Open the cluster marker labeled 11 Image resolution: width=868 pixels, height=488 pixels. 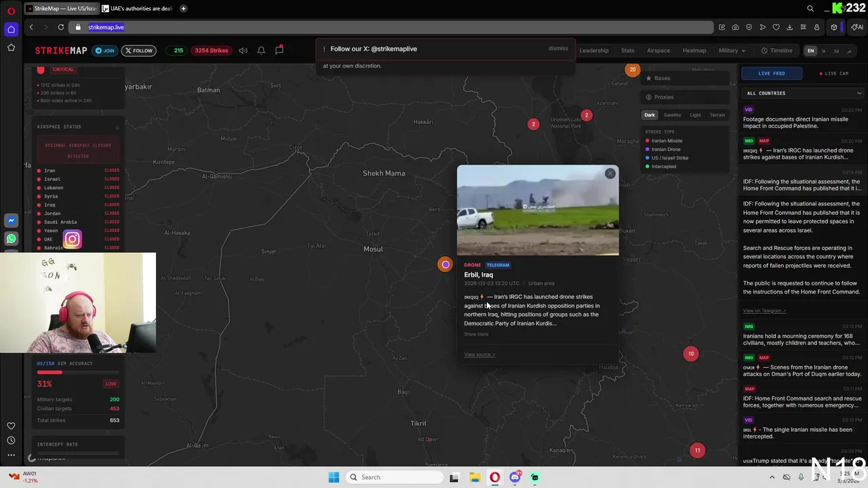(697, 450)
